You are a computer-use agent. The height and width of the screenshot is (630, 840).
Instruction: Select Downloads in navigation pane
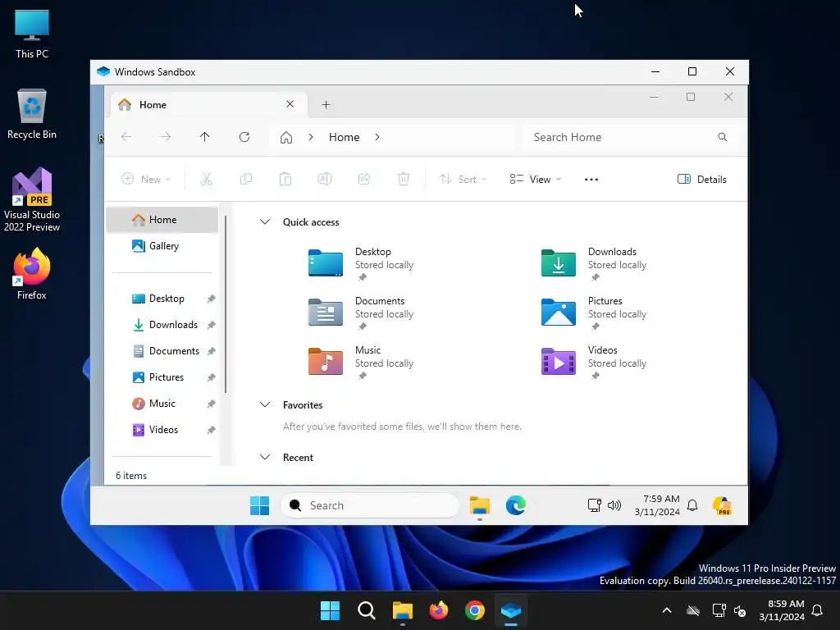click(162, 325)
